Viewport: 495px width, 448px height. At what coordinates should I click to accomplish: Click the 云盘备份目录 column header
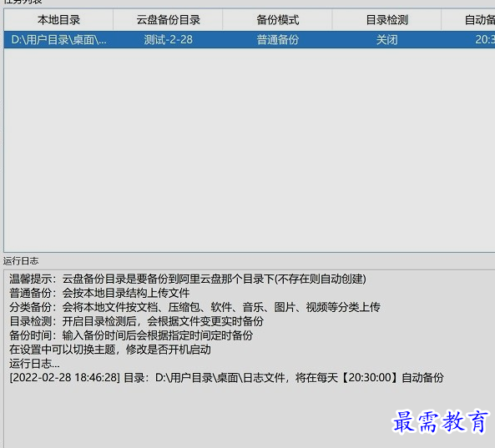click(168, 20)
